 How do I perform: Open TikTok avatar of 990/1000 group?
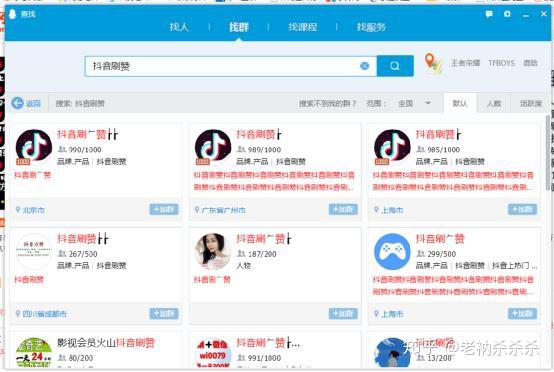34,147
